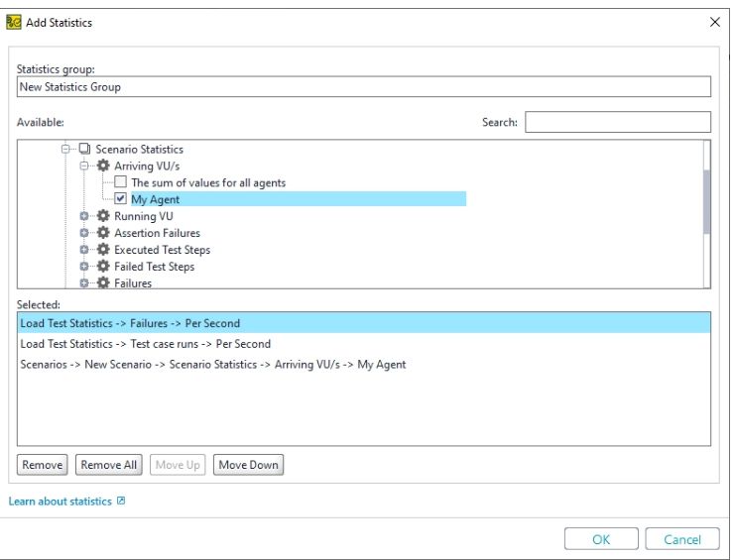The width and height of the screenshot is (736, 560).
Task: Select 'Test case runs -> Per Second' entry
Action: (364, 344)
